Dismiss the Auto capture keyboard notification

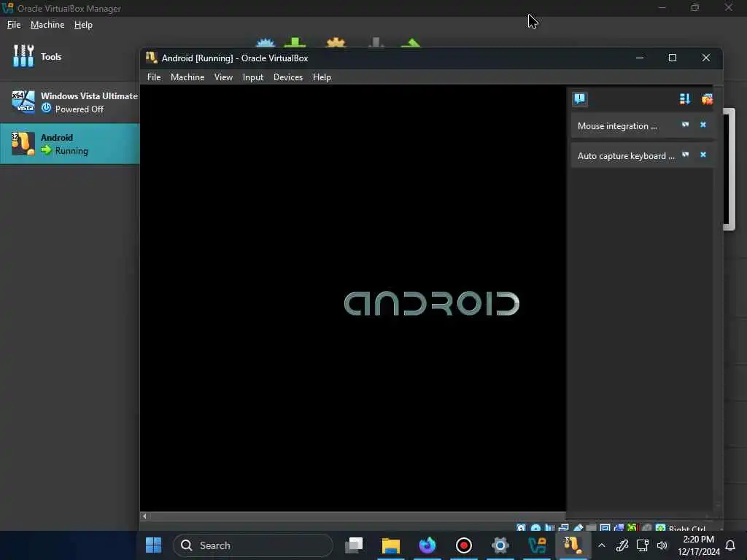[x=703, y=155]
